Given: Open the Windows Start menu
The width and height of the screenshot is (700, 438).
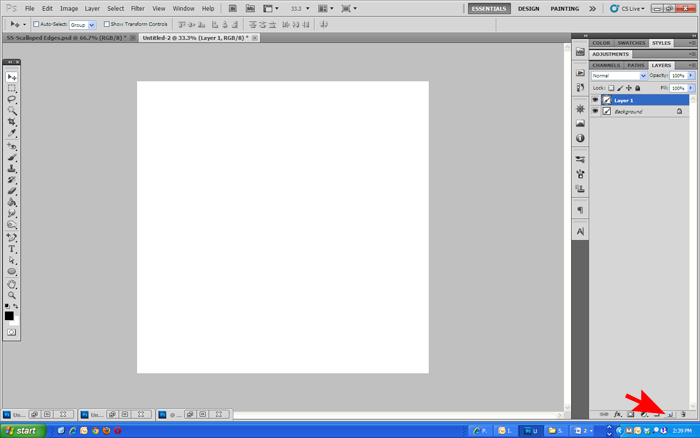Looking at the screenshot, I should tap(23, 431).
